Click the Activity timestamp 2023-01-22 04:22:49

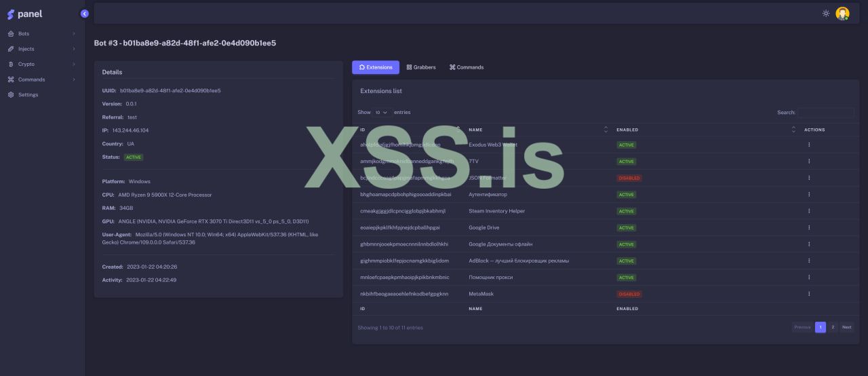151,280
